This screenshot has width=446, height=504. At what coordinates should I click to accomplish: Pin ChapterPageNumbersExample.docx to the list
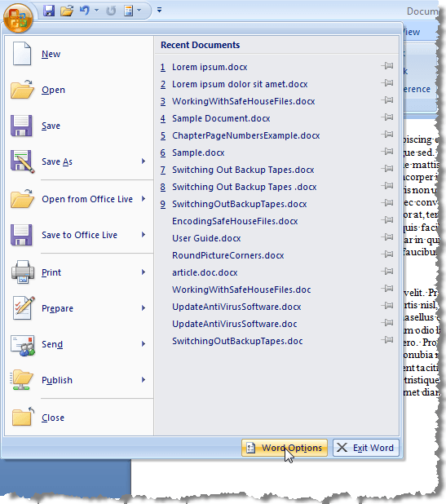387,135
